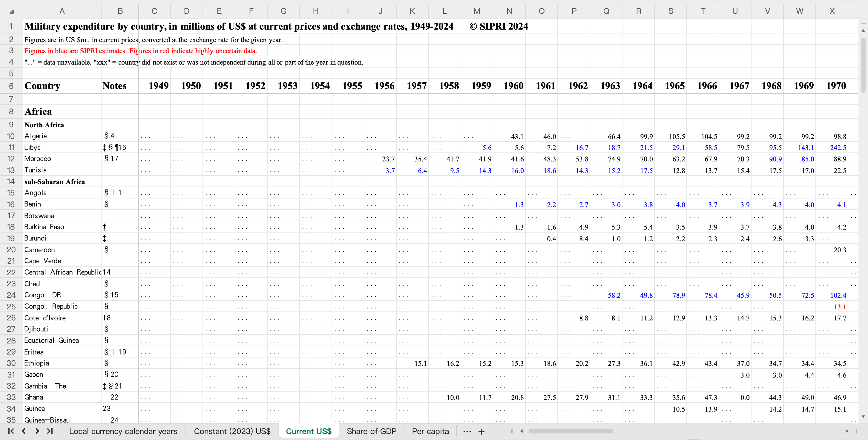The height and width of the screenshot is (440, 868).
Task: Click next sheet navigation arrow
Action: (x=37, y=431)
